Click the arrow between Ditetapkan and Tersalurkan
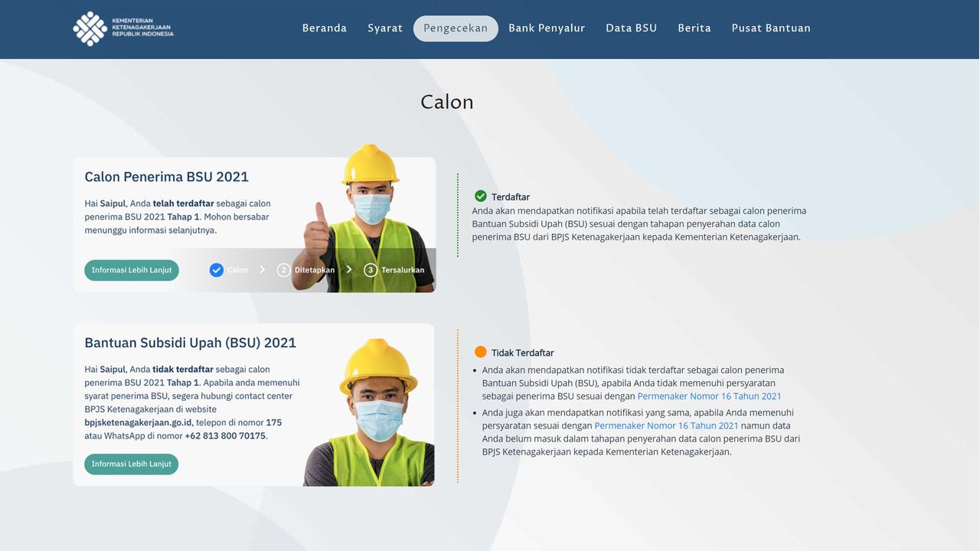 [x=348, y=269]
